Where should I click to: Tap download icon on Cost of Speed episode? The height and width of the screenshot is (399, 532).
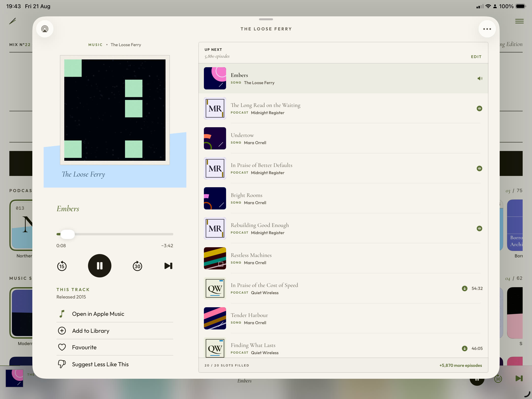[x=465, y=288]
